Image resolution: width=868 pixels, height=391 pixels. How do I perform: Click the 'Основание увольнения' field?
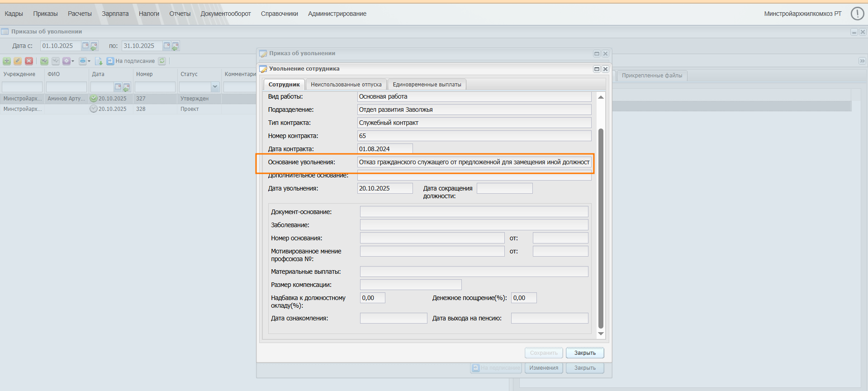pos(474,162)
